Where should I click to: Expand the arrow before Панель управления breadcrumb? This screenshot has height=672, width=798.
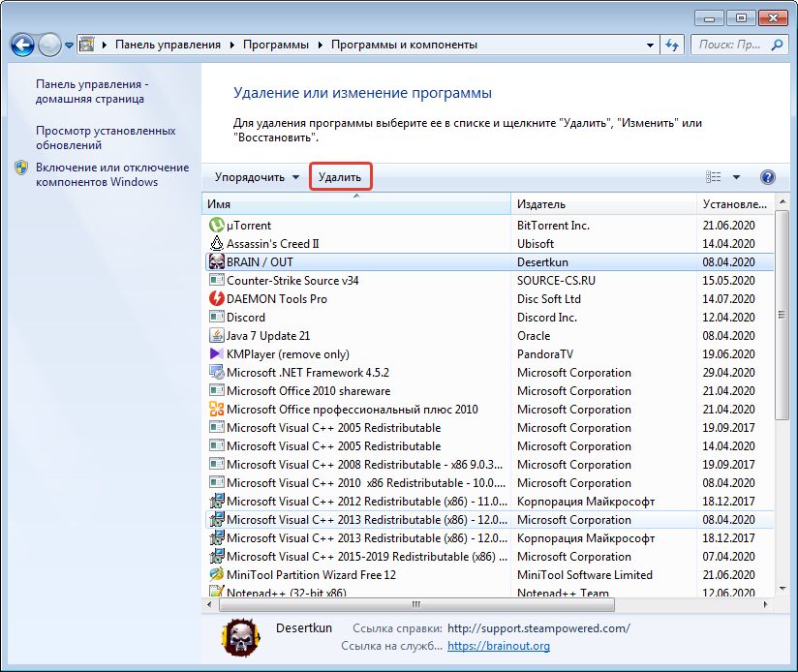click(105, 45)
